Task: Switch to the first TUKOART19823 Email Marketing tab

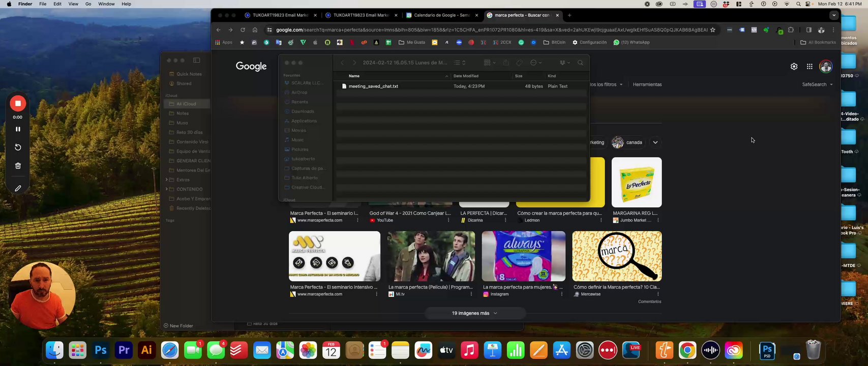Action: [x=280, y=15]
